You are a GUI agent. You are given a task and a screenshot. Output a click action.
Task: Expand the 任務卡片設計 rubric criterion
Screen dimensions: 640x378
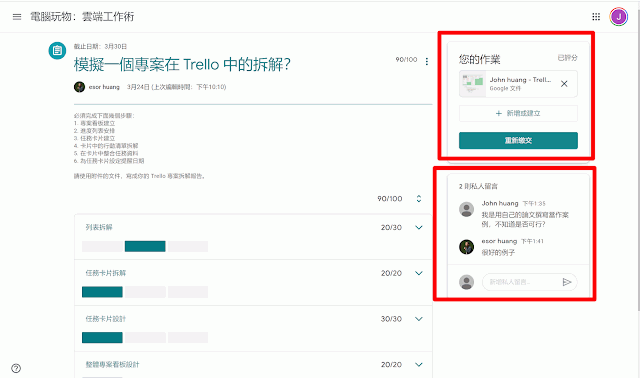click(419, 319)
